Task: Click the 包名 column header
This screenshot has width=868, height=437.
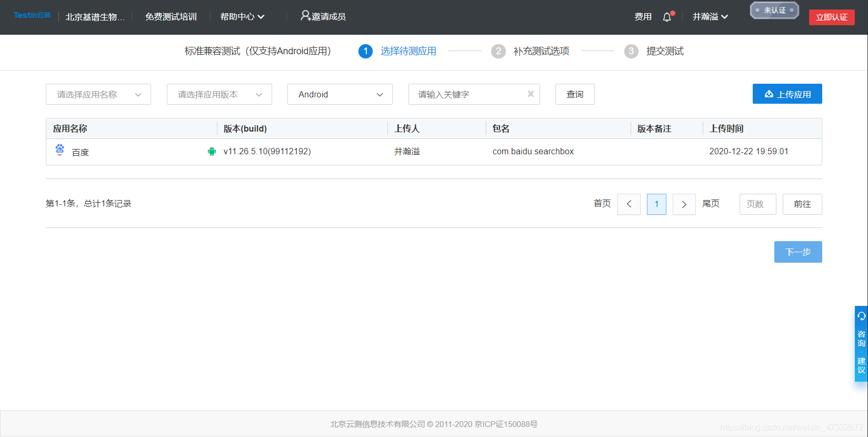Action: [501, 128]
